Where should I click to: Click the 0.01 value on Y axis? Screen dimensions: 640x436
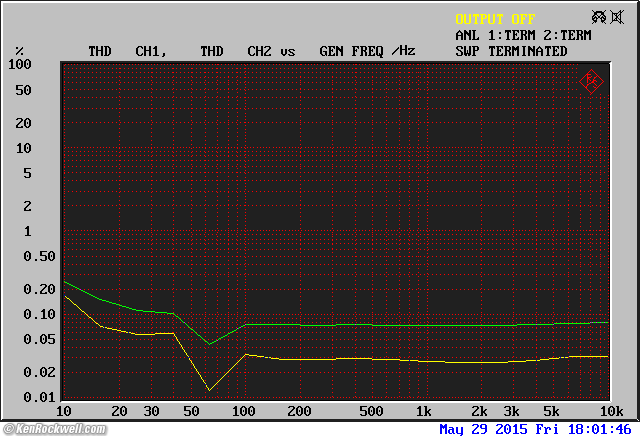tap(39, 397)
